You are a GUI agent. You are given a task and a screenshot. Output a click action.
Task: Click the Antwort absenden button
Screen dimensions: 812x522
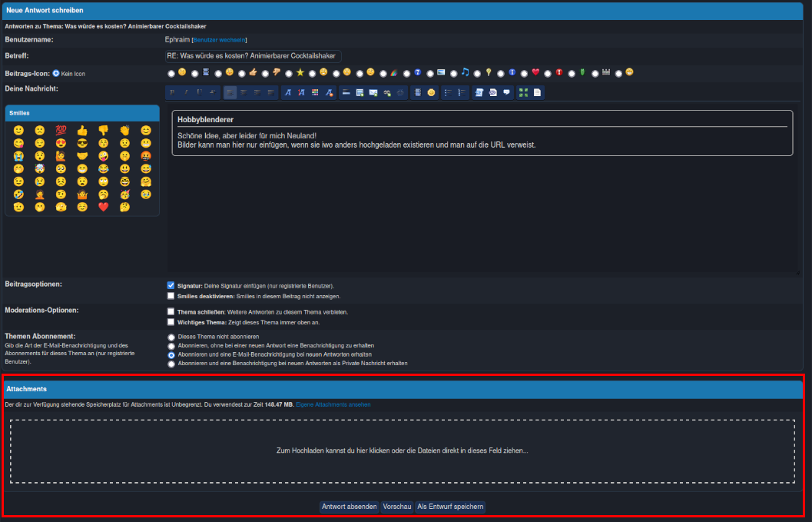tap(349, 507)
